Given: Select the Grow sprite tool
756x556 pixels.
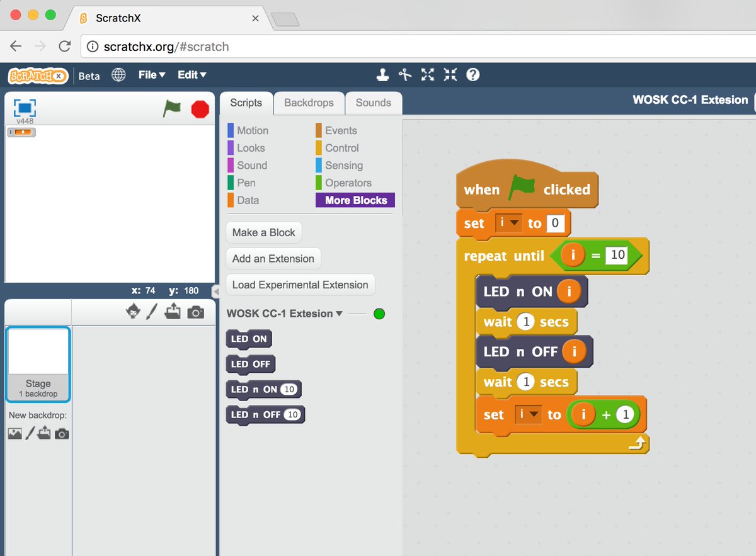Looking at the screenshot, I should [428, 75].
